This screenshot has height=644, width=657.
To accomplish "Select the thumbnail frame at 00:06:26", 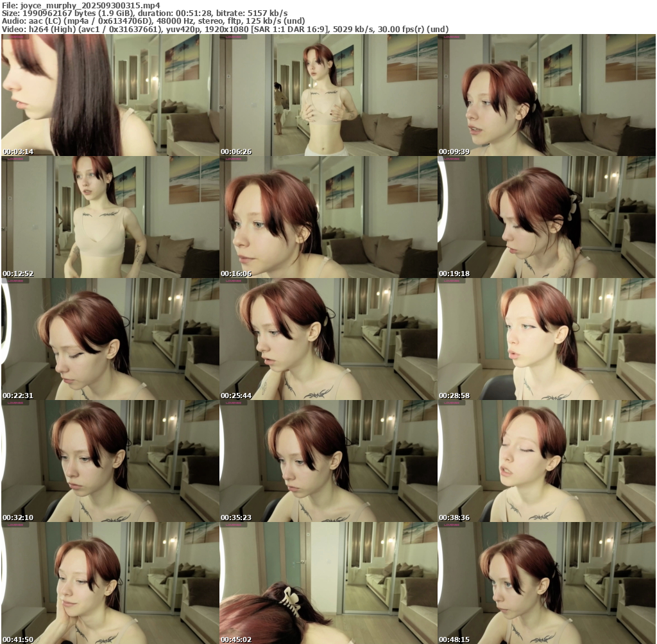I will point(328,95).
